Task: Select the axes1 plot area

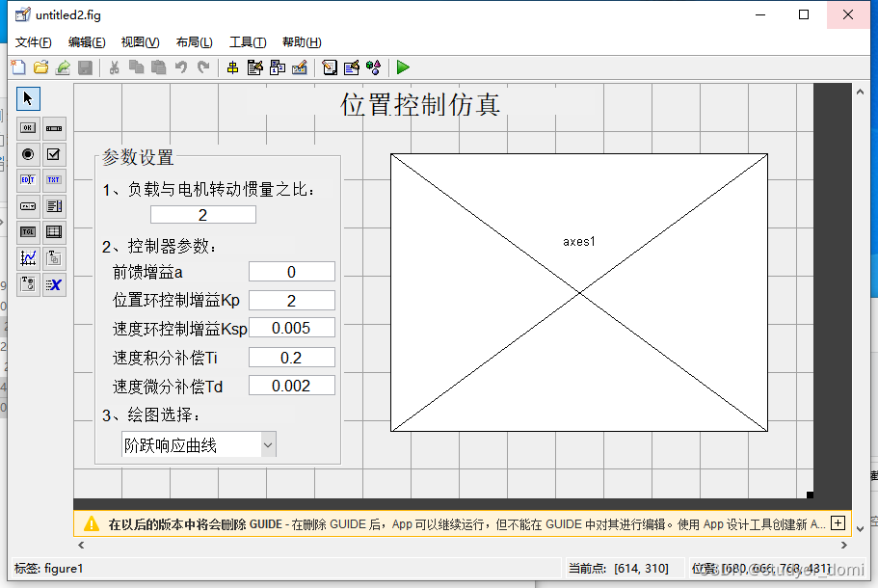Action: (x=579, y=292)
